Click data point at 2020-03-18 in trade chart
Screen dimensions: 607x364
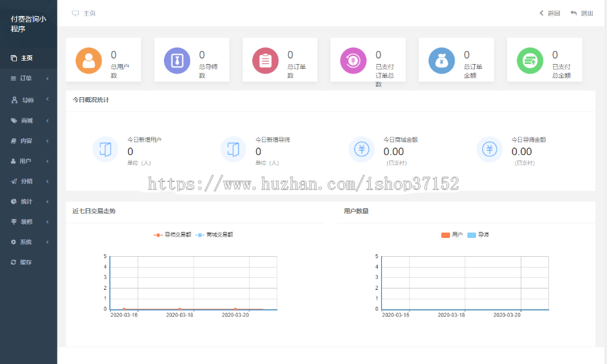coord(179,309)
